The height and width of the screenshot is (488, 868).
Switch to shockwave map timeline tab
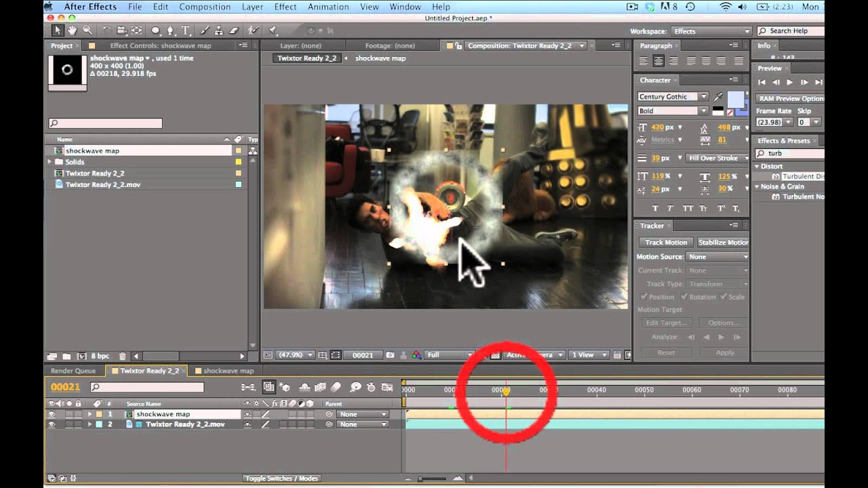[x=229, y=371]
